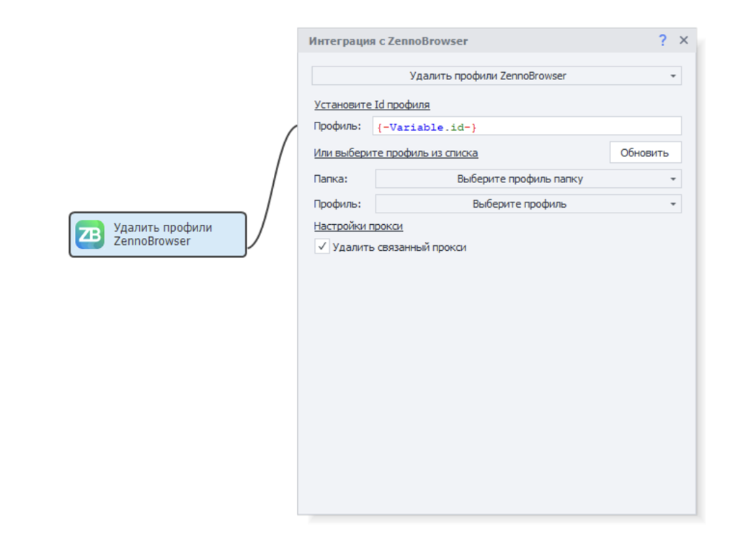
Task: Toggle the Удалить связанный прокси checkbox
Action: tap(321, 247)
